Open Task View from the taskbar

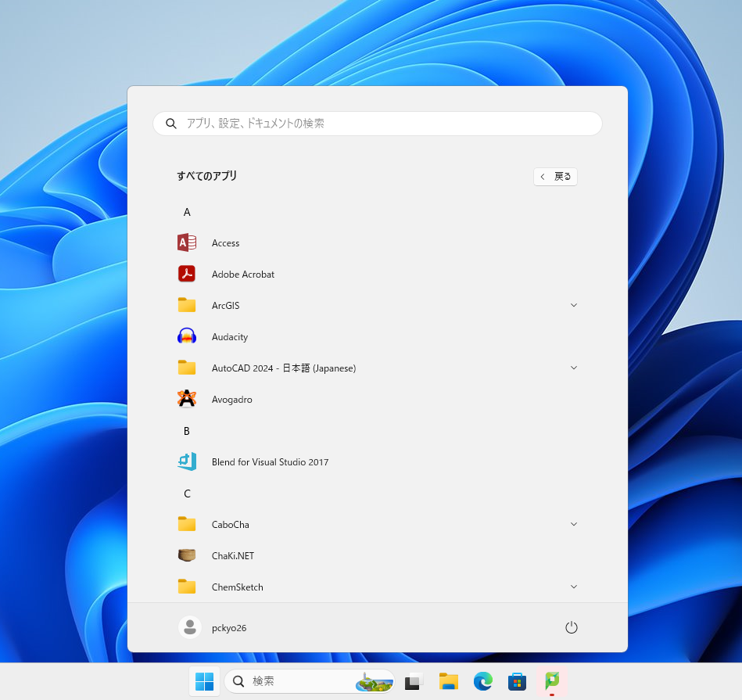pos(413,681)
